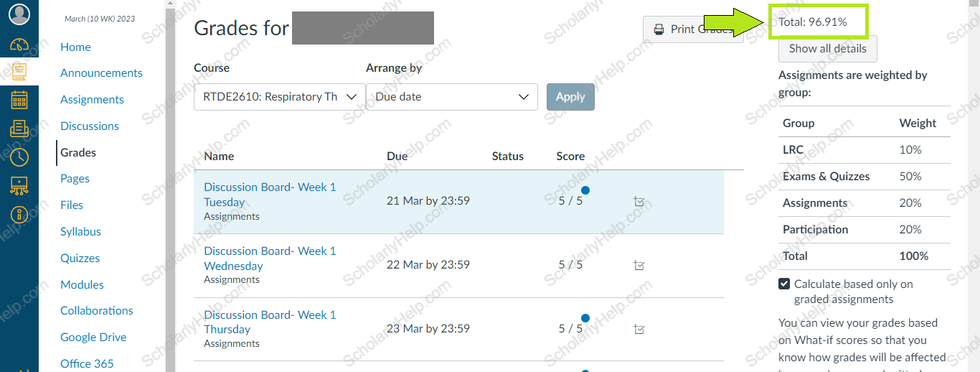Open the Inbox icon in sidebar

pos(19,129)
